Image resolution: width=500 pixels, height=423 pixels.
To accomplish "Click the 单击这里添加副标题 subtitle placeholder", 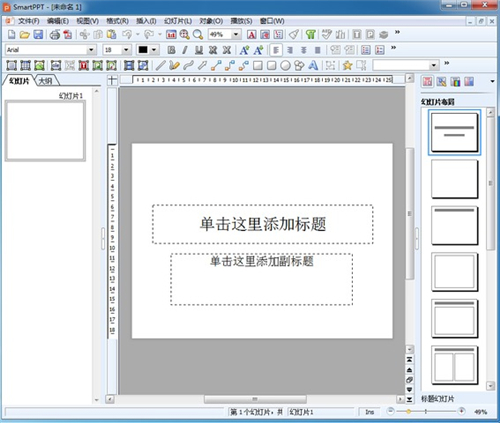I will (262, 279).
